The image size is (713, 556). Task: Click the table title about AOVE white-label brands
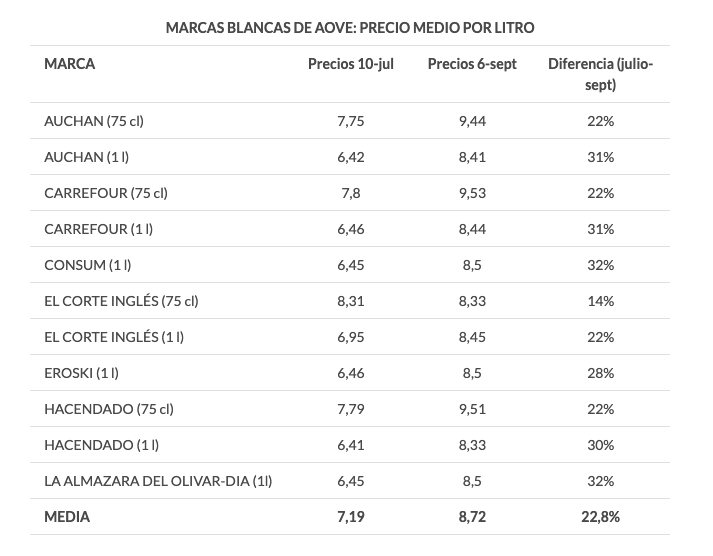[350, 26]
